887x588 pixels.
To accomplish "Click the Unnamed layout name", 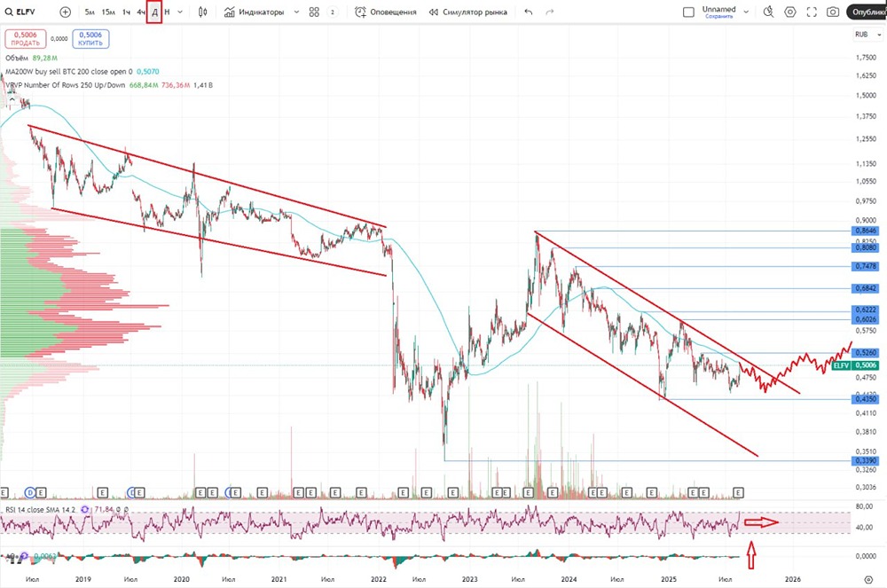I will coord(719,9).
